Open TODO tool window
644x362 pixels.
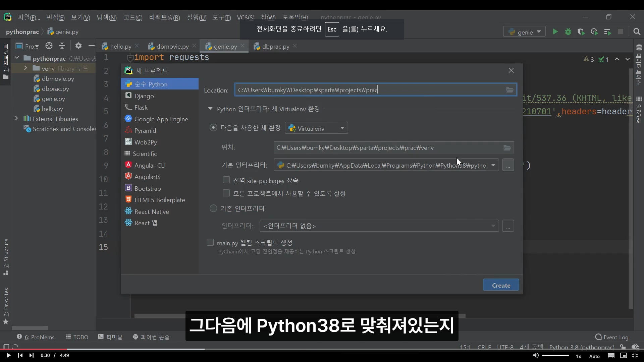pos(77,337)
